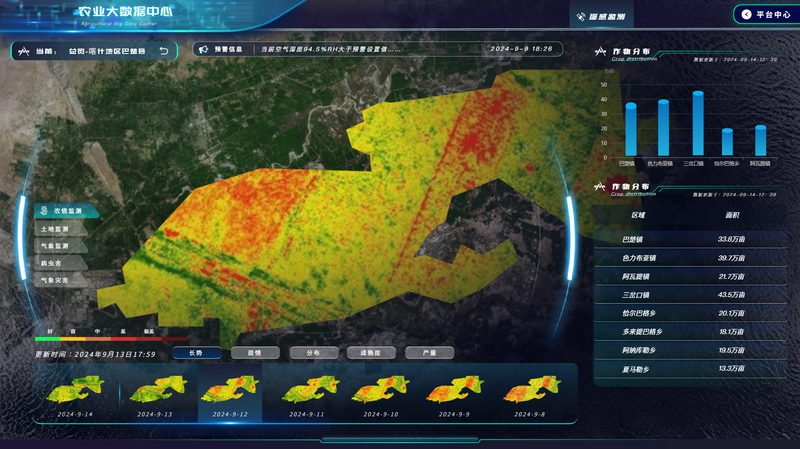800x449 pixels.
Task: Click the 三岔口镇 bar in chart
Action: 698,123
